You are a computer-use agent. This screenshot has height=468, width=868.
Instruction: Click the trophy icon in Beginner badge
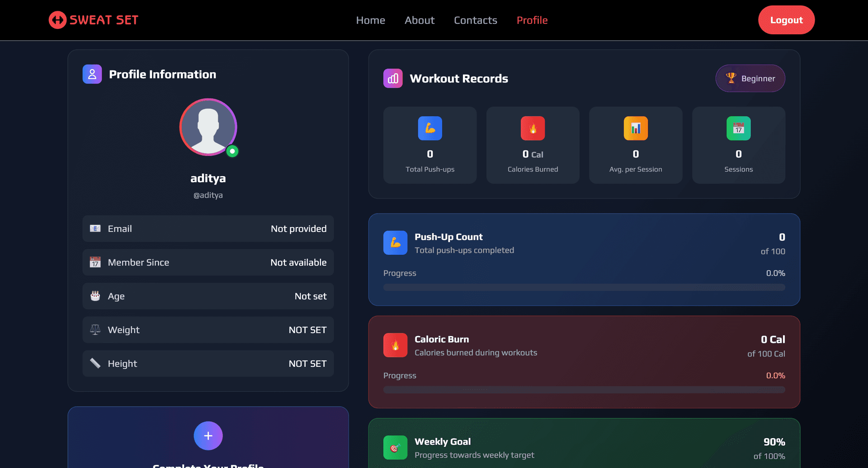coord(731,78)
